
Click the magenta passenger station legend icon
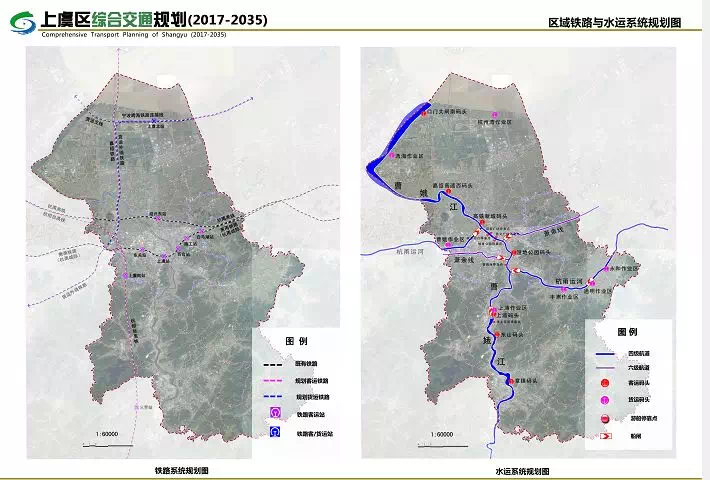tap(273, 412)
